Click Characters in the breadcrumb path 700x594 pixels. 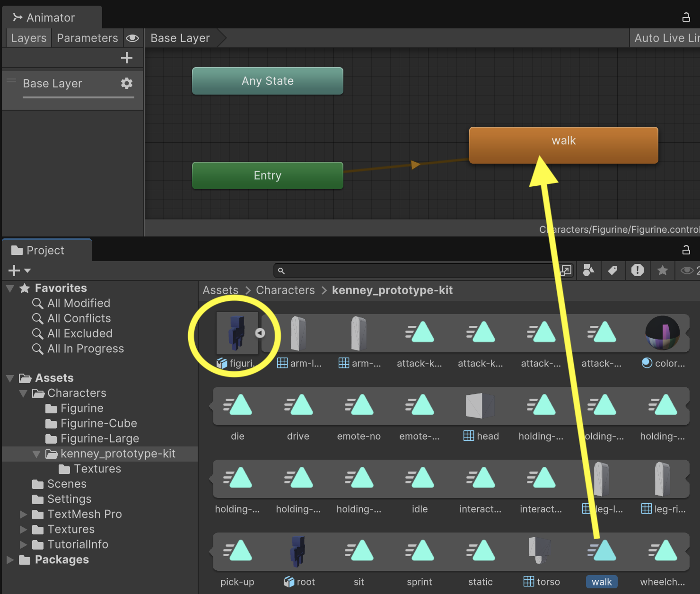[285, 290]
